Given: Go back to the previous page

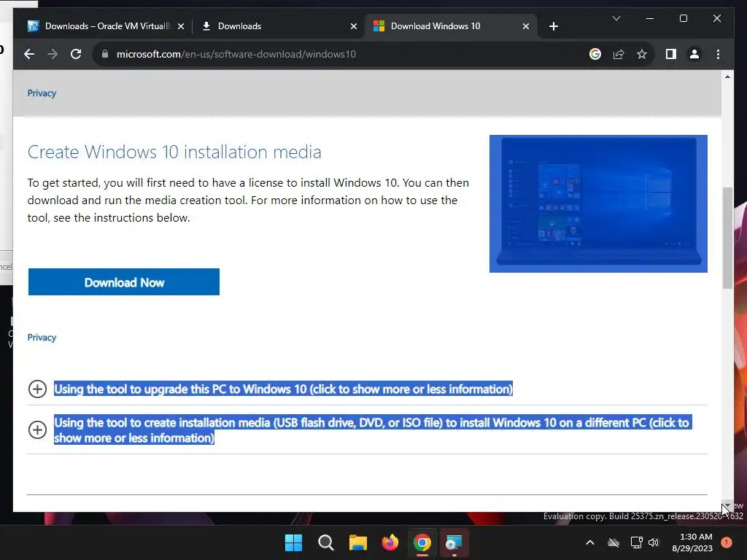Looking at the screenshot, I should click(29, 54).
